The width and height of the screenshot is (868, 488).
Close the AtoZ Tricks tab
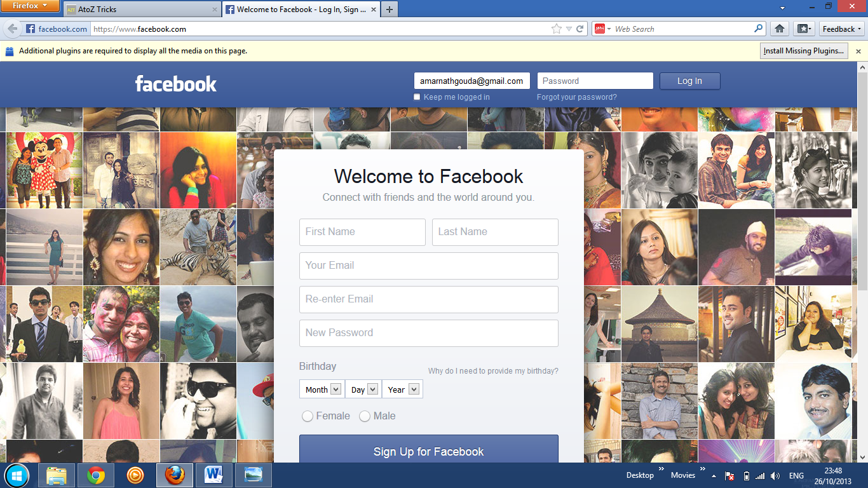214,10
